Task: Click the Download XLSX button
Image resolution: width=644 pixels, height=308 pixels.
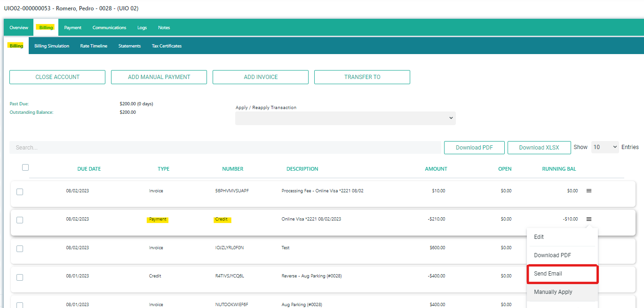Action: (x=539, y=148)
